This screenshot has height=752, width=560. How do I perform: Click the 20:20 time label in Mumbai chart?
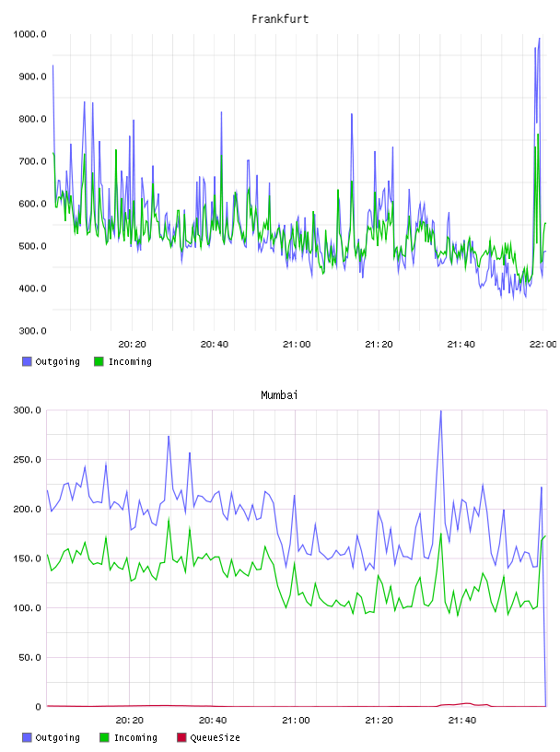click(130, 721)
